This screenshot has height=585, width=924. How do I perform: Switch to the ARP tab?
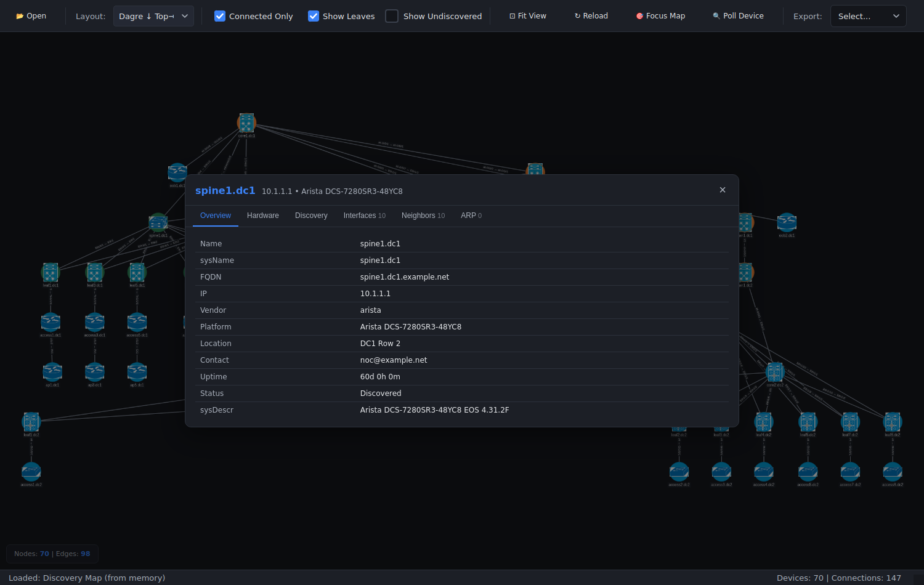(x=471, y=216)
